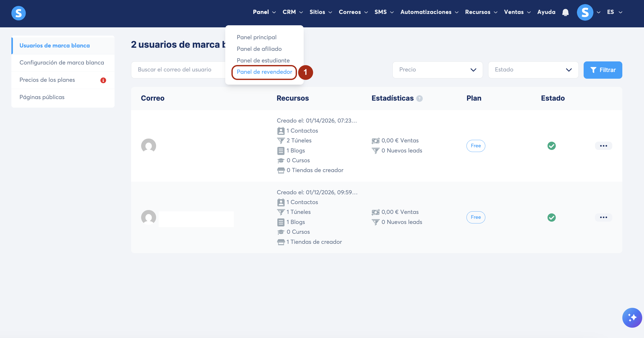The width and height of the screenshot is (644, 338).
Task: Open three-dots menu for second user
Action: pos(603,217)
